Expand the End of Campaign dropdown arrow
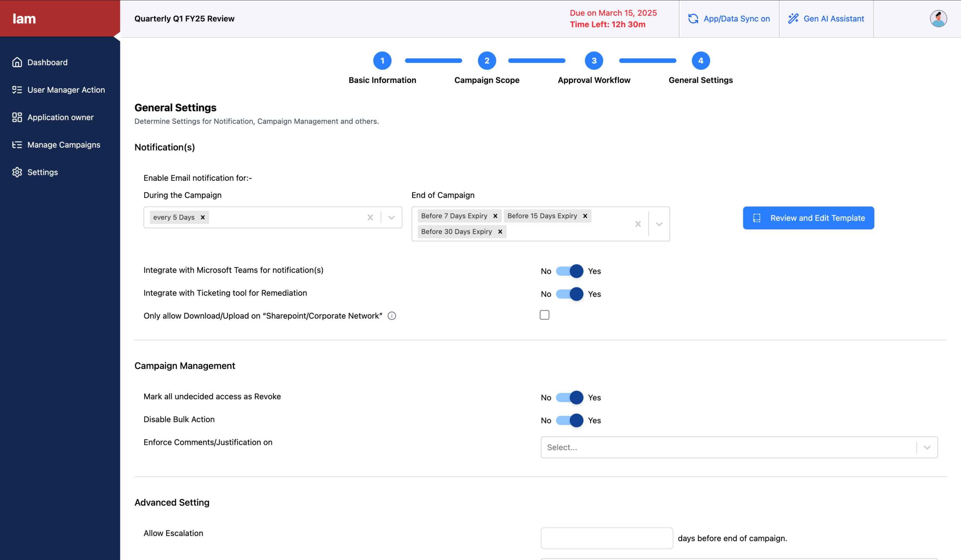 pyautogui.click(x=659, y=224)
